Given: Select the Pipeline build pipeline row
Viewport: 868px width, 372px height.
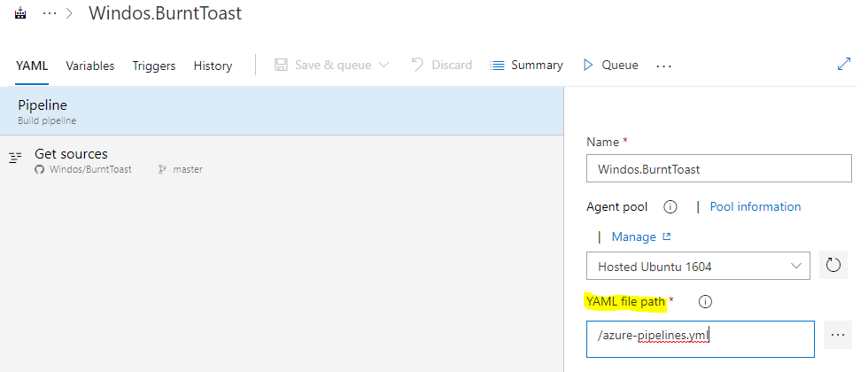Looking at the screenshot, I should coord(282,111).
